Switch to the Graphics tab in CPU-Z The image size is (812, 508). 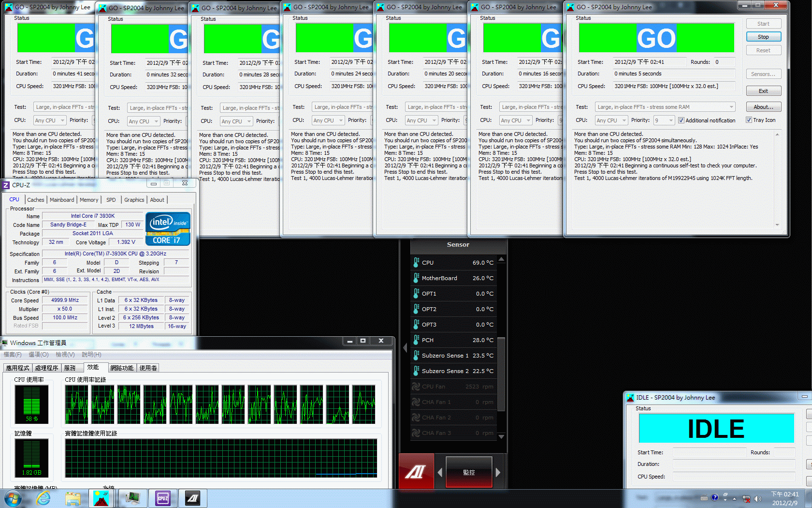tap(134, 200)
